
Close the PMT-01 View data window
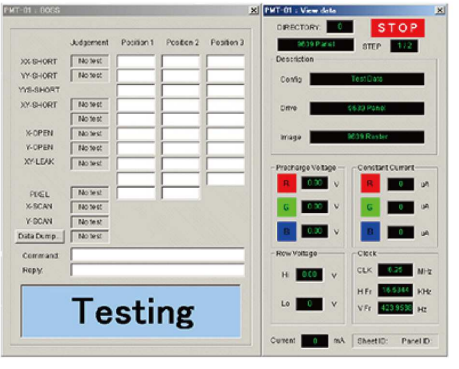click(440, 10)
